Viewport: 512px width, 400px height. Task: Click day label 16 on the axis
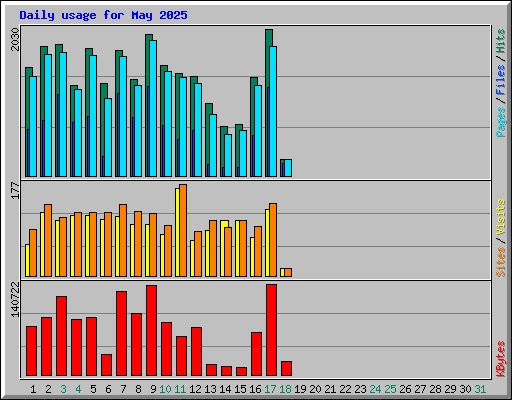[x=255, y=389]
